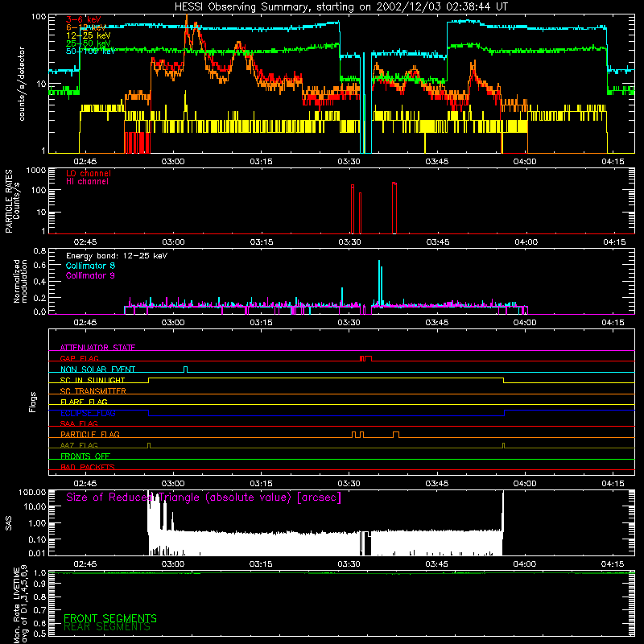Image resolution: width=644 pixels, height=644 pixels.
Task: Click the SAA FLAG label
Action: 79,423
